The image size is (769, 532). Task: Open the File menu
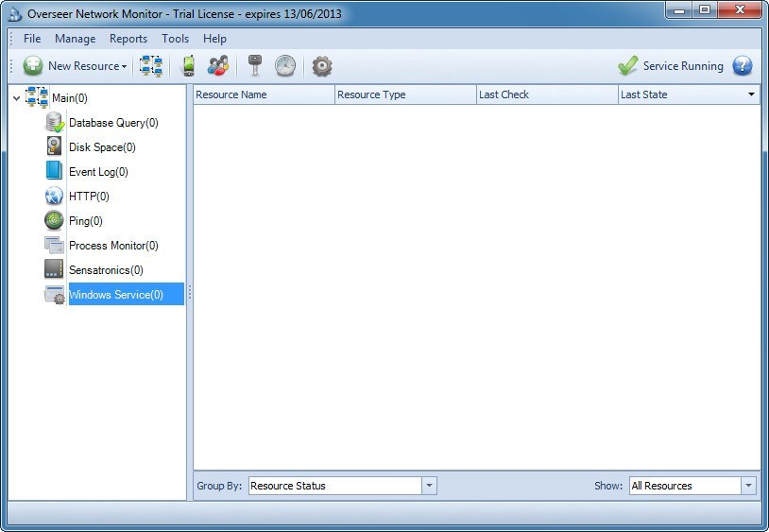(32, 39)
